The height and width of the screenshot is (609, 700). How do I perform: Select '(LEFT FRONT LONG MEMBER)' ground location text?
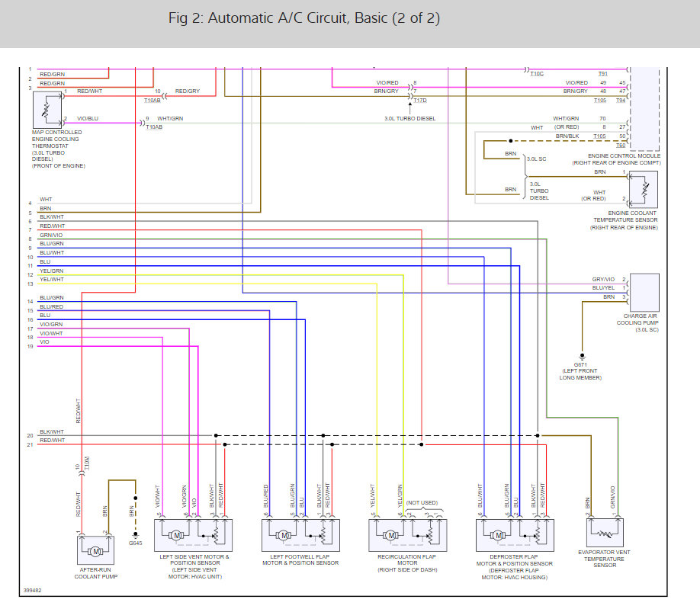[x=580, y=374]
